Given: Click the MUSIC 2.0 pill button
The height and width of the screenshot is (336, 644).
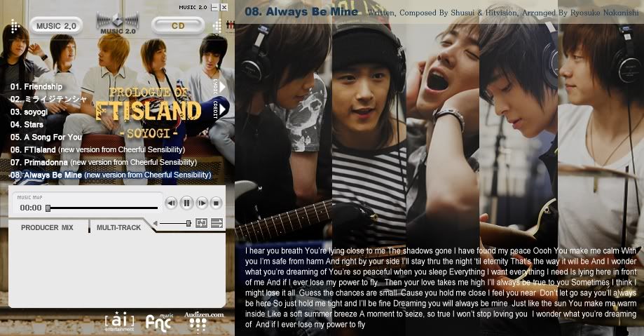Looking at the screenshot, I should (x=56, y=26).
